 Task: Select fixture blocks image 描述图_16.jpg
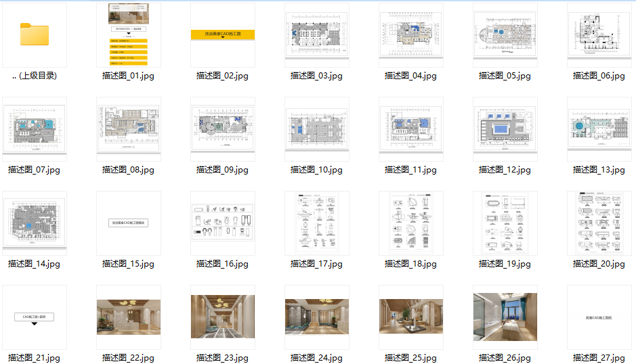pos(223,223)
